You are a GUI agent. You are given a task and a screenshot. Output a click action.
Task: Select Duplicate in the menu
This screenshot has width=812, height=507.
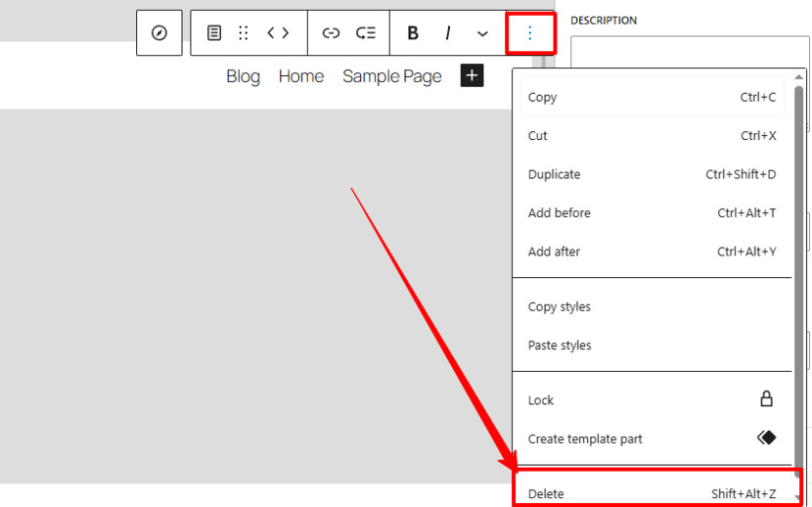[x=652, y=174]
